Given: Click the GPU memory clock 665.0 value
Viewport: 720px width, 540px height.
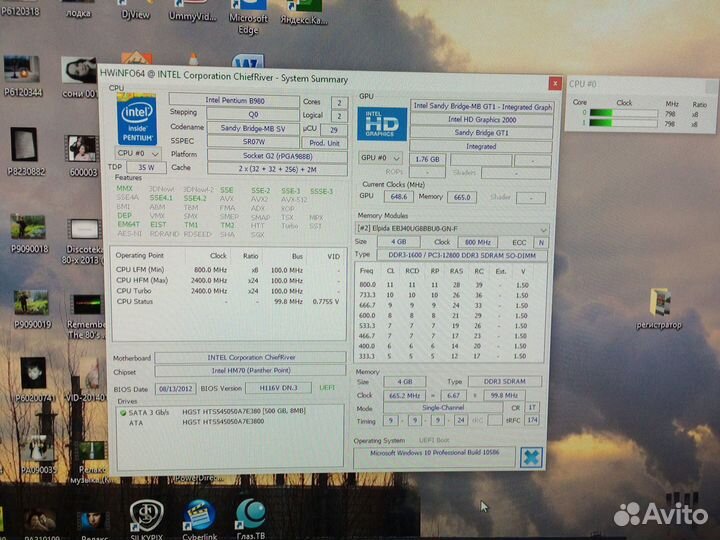Looking at the screenshot, I should click(x=462, y=197).
